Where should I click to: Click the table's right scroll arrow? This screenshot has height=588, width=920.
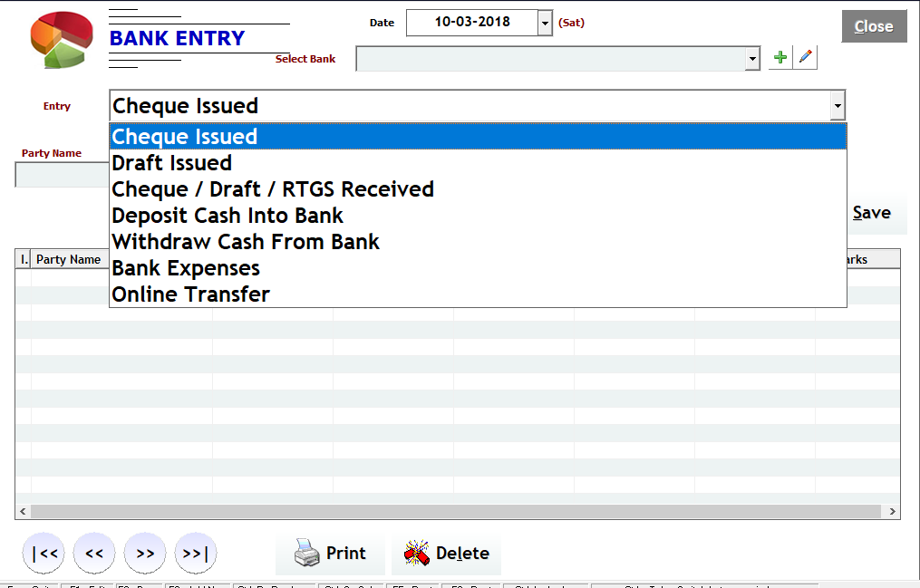(893, 511)
